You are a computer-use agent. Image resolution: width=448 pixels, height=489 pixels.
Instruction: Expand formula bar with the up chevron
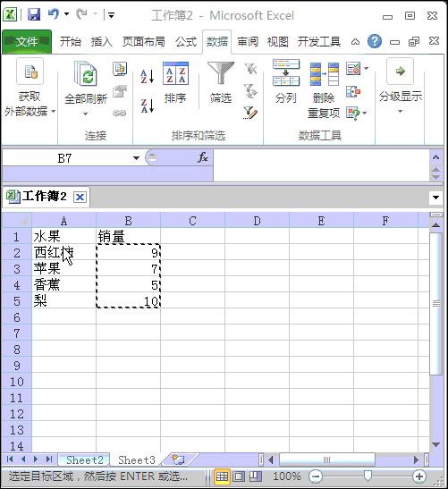[x=435, y=157]
